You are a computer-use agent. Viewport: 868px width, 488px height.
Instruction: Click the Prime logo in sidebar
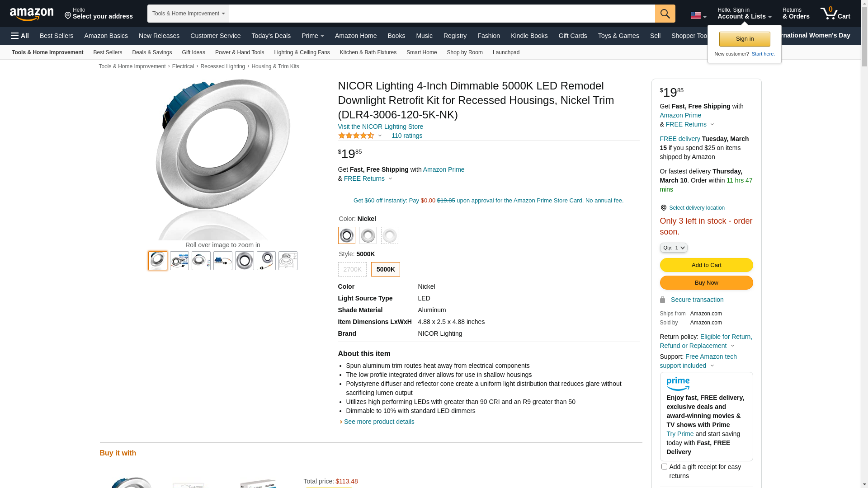[678, 384]
